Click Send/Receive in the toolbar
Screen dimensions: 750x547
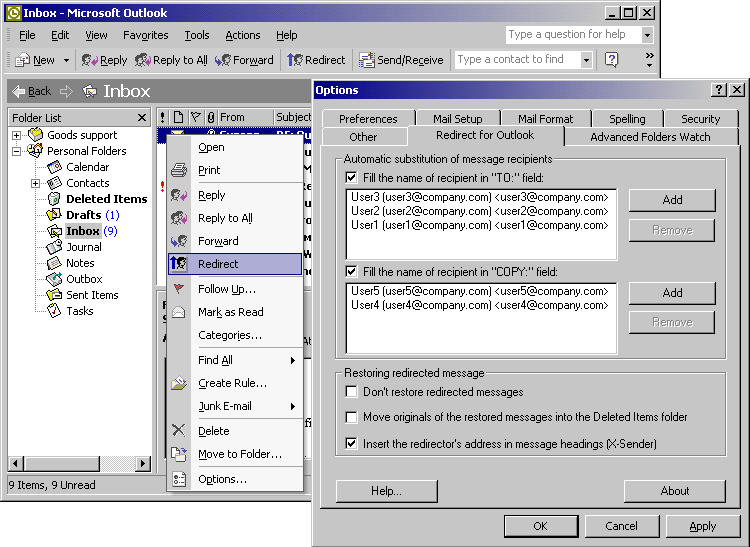pyautogui.click(x=401, y=60)
